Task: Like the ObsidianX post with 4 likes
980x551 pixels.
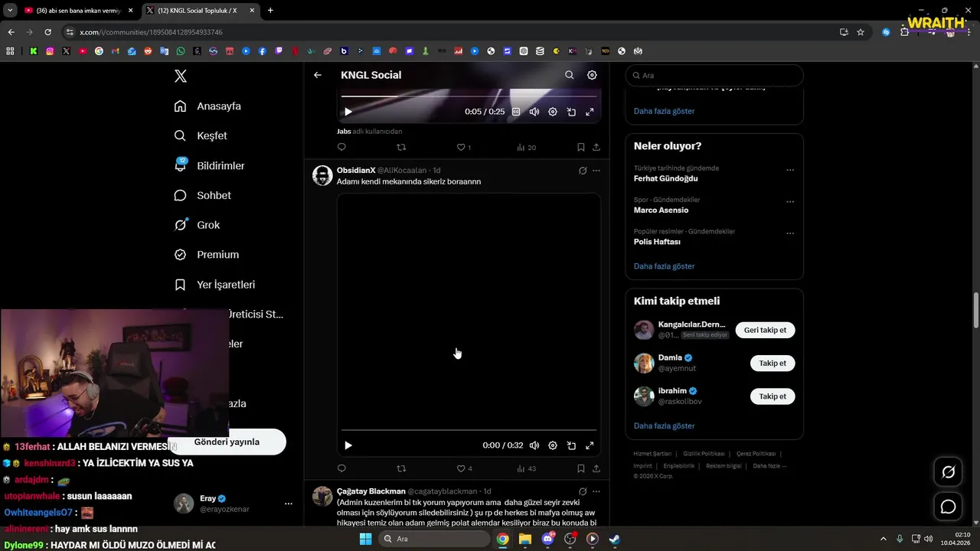Action: tap(465, 468)
